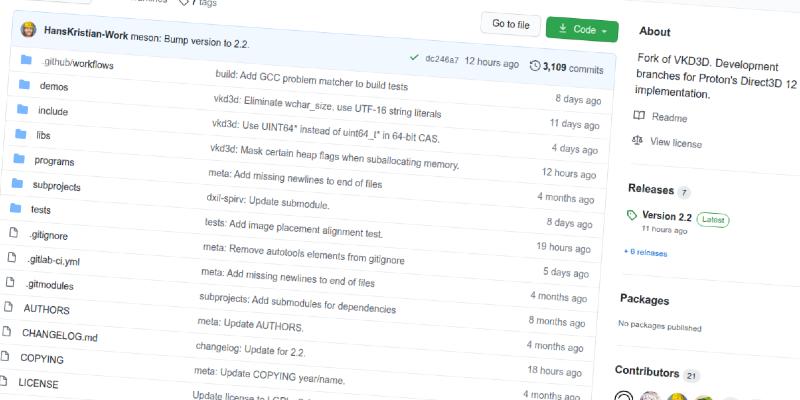The height and width of the screenshot is (400, 800).
Task: Click HansKristian-Work's avatar image
Action: [x=30, y=31]
